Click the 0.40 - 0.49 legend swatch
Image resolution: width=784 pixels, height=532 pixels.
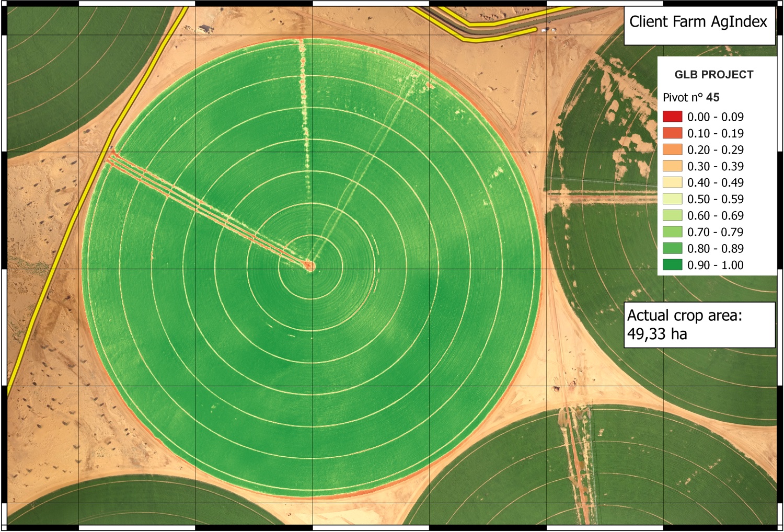(x=672, y=182)
